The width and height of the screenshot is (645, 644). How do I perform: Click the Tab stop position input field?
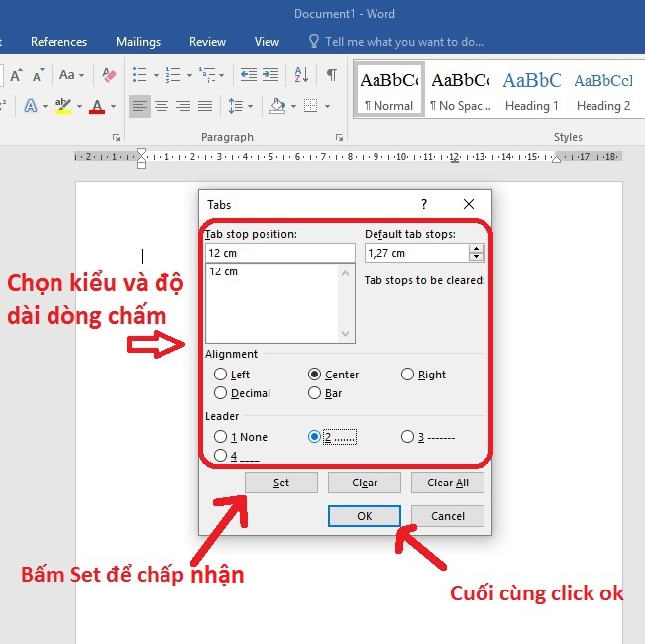280,253
